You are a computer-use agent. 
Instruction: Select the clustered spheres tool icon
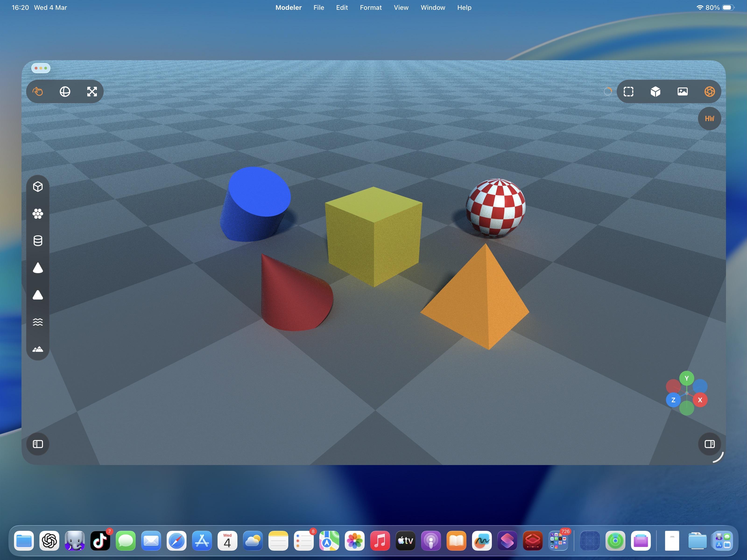pyautogui.click(x=38, y=214)
